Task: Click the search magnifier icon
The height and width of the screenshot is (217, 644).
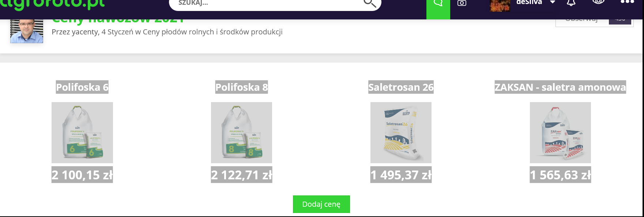Action: pyautogui.click(x=369, y=4)
